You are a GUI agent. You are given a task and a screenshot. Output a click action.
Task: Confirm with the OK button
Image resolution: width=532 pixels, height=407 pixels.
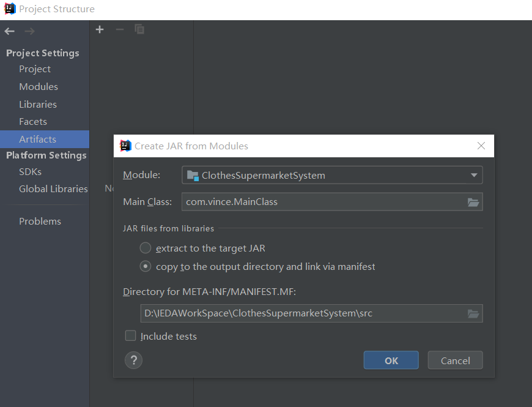point(391,360)
